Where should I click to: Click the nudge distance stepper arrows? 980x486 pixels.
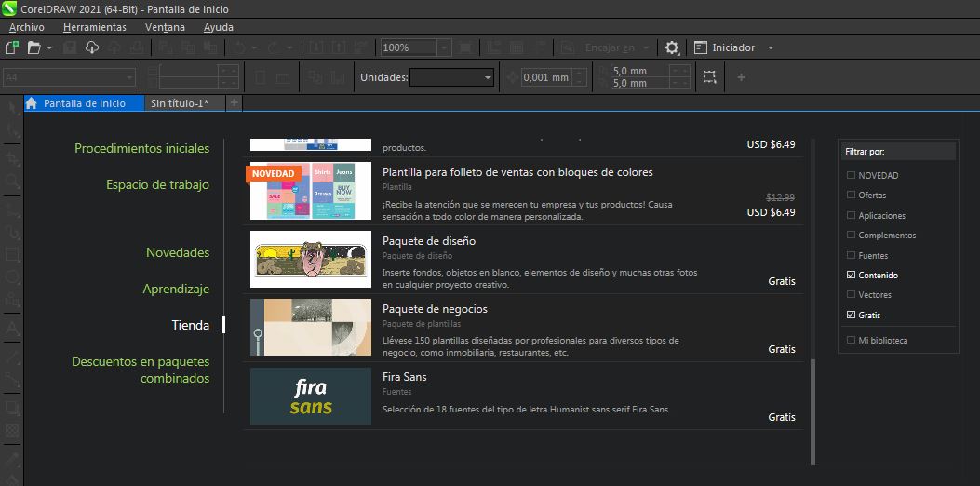[580, 77]
